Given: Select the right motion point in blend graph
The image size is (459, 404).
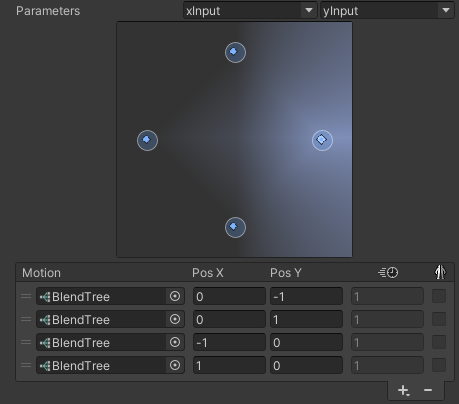Looking at the screenshot, I should 322,140.
